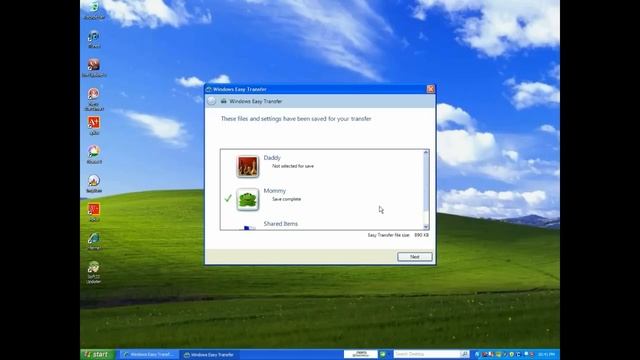Click the white toolbar box on the taskbar
The height and width of the screenshot is (360, 640).
[x=360, y=354]
